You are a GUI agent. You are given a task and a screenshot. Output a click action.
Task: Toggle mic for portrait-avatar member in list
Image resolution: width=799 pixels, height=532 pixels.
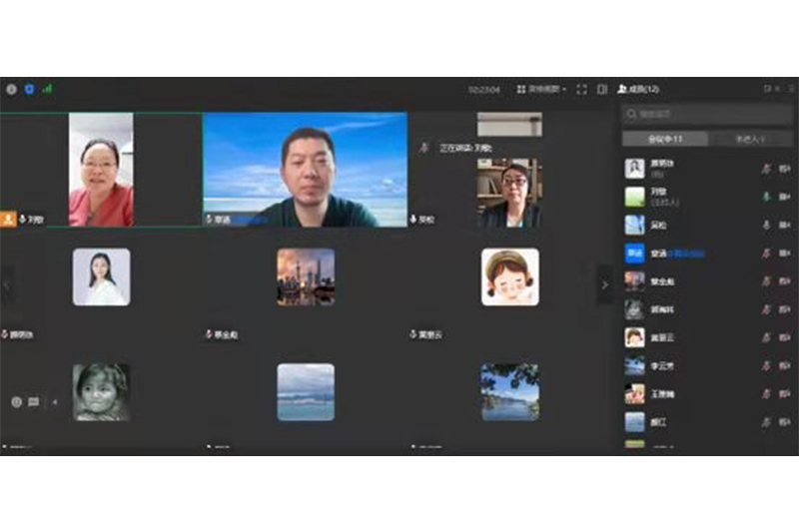point(766,169)
